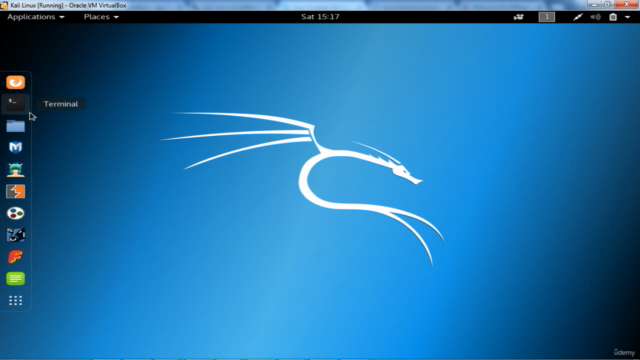Open the Files folder icon in dock
The width and height of the screenshot is (640, 360).
pos(16,126)
